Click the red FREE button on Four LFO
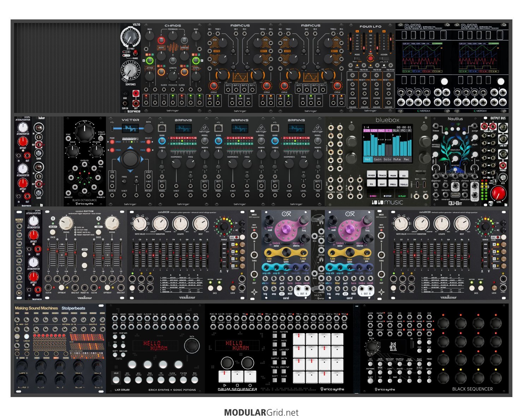 370,58
